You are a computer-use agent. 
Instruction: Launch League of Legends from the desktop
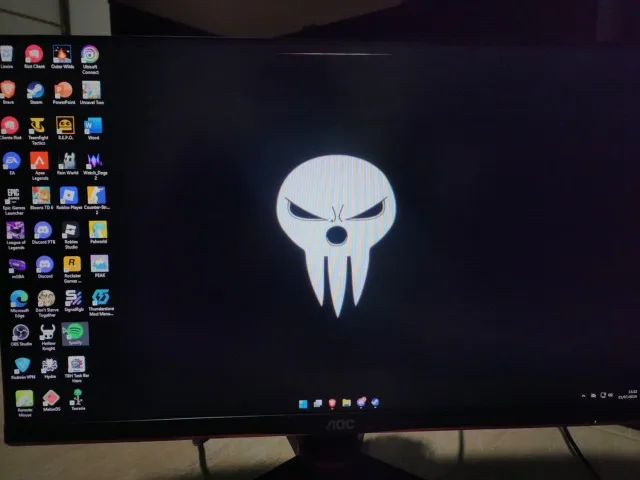[x=16, y=236]
